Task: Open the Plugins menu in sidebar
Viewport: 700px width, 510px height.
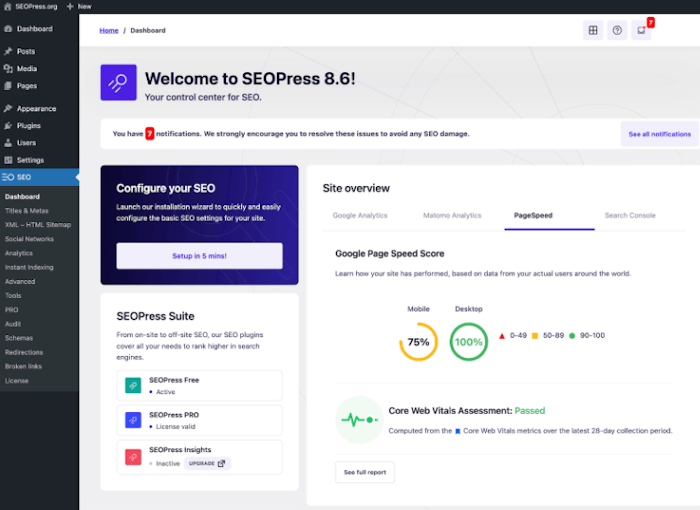Action: point(28,126)
